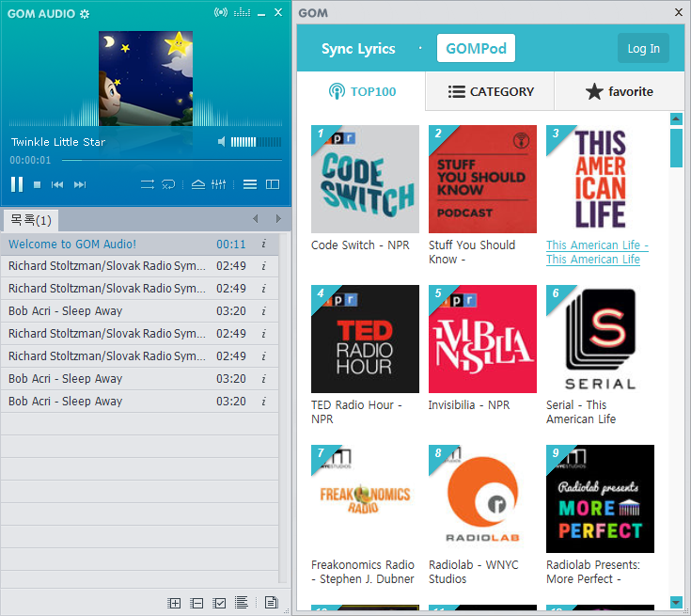Minimize the GOM Audio window
Viewport: 691px width, 616px height.
(x=261, y=13)
